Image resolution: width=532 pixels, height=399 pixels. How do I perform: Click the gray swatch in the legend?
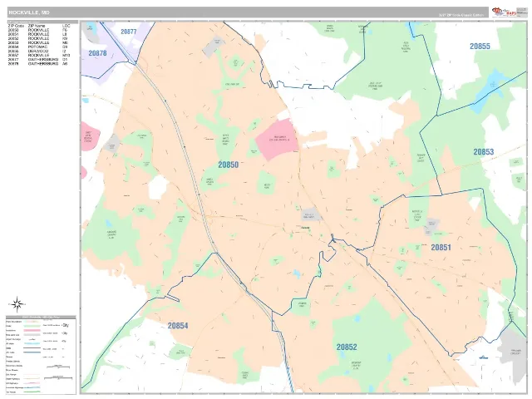(32, 335)
